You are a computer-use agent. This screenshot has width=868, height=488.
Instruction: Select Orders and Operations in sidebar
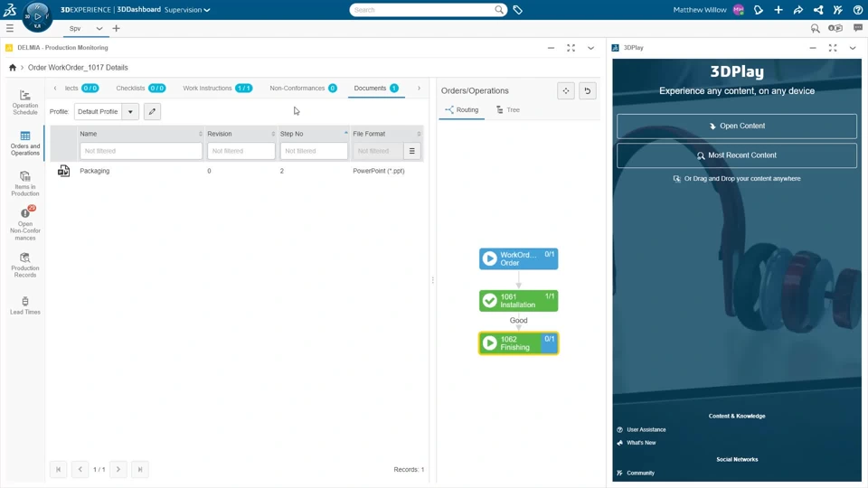(25, 144)
